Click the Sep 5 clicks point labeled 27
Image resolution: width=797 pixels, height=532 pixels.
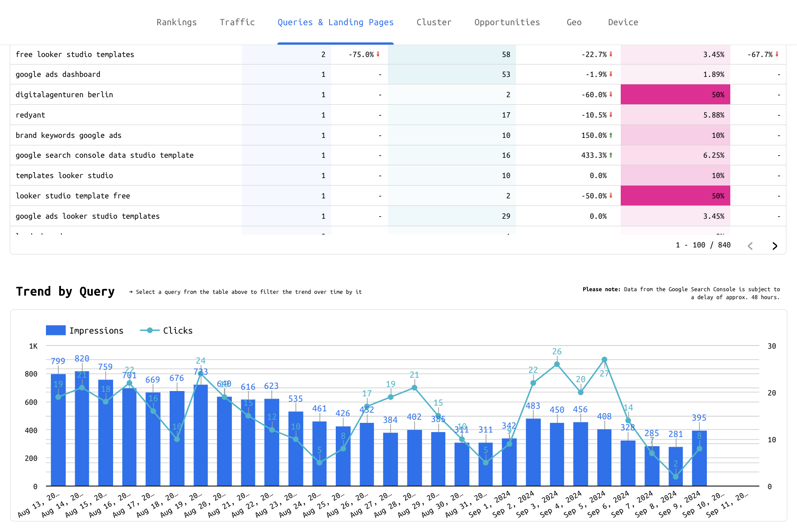click(x=604, y=360)
